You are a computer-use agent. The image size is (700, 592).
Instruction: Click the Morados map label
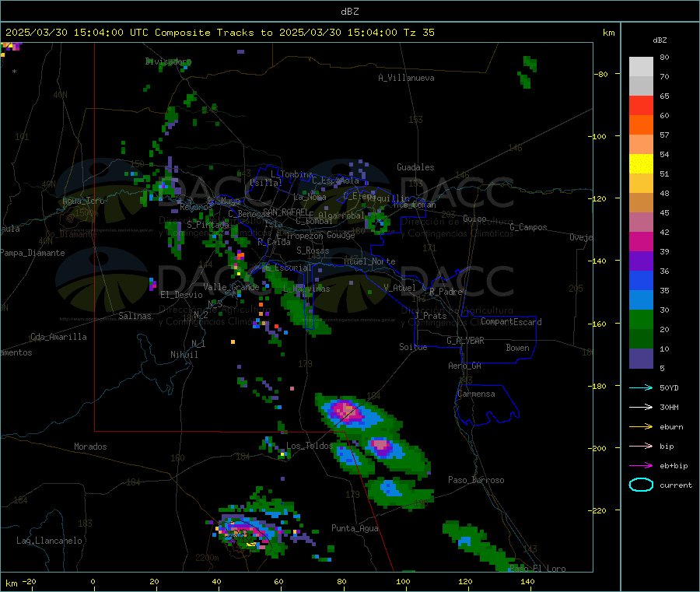click(90, 447)
